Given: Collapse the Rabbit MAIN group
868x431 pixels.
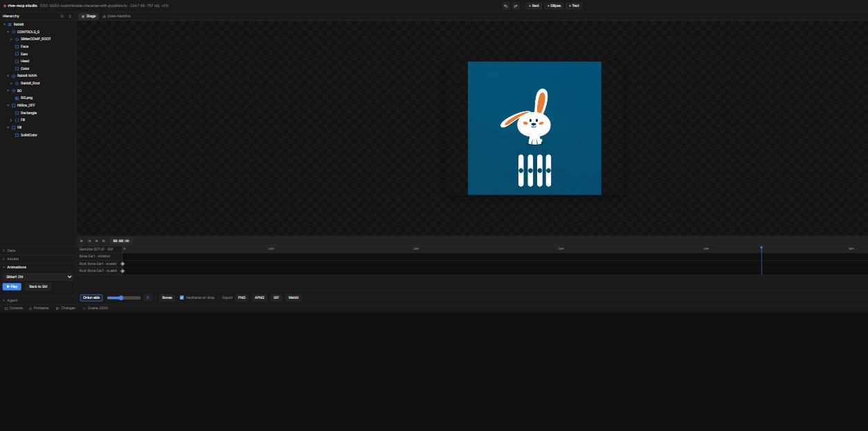Looking at the screenshot, I should [8, 75].
